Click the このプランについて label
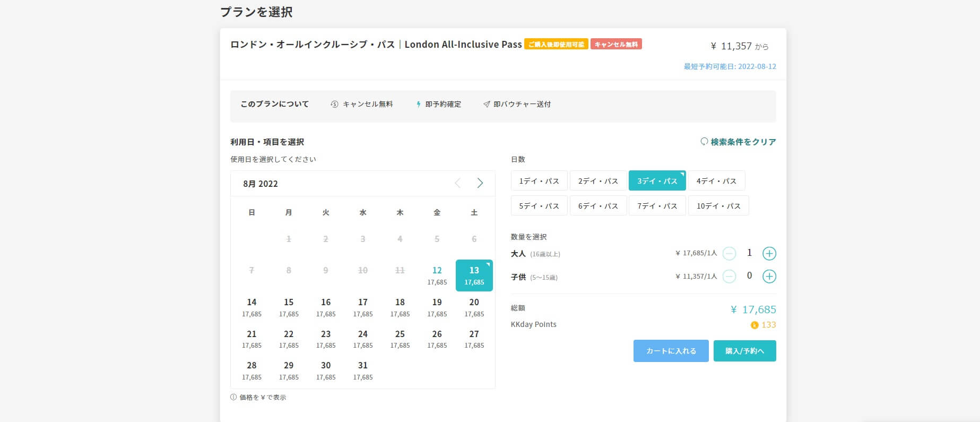 pos(275,105)
